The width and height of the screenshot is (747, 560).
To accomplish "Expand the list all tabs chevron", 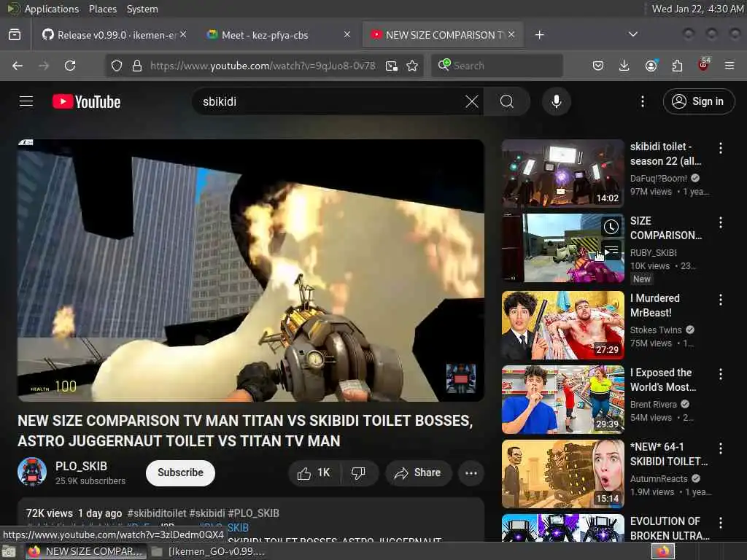I will (633, 34).
